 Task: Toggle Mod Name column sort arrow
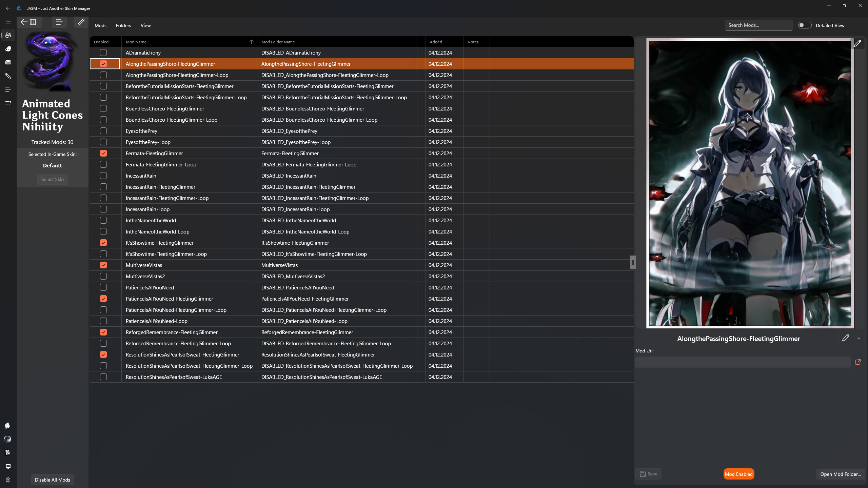click(x=251, y=42)
